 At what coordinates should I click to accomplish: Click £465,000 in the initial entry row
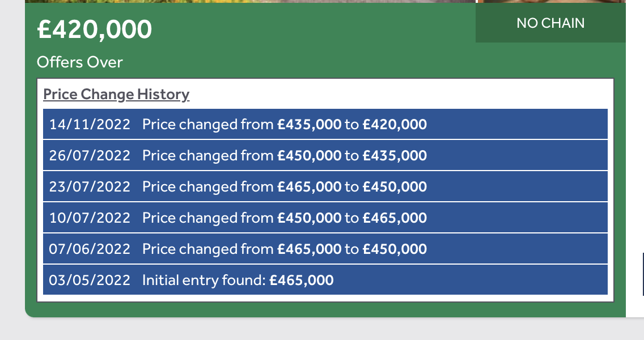click(302, 280)
